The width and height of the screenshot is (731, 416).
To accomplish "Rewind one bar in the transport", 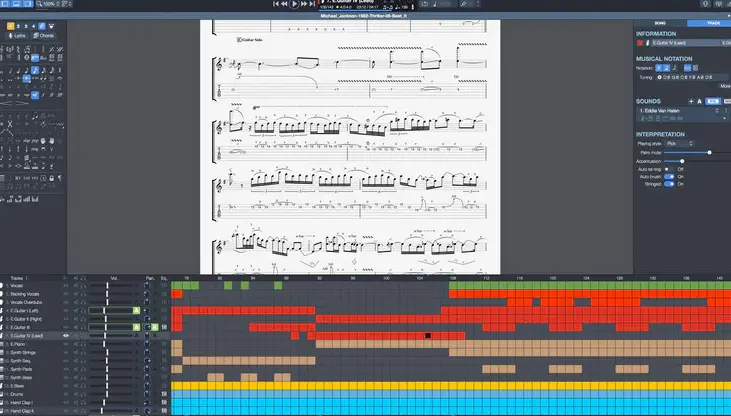I will (284, 4).
